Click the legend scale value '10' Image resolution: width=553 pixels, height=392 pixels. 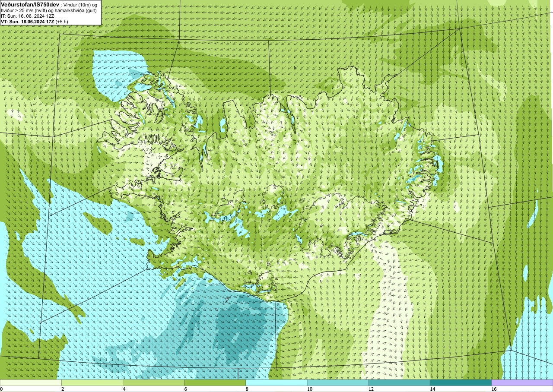click(310, 389)
